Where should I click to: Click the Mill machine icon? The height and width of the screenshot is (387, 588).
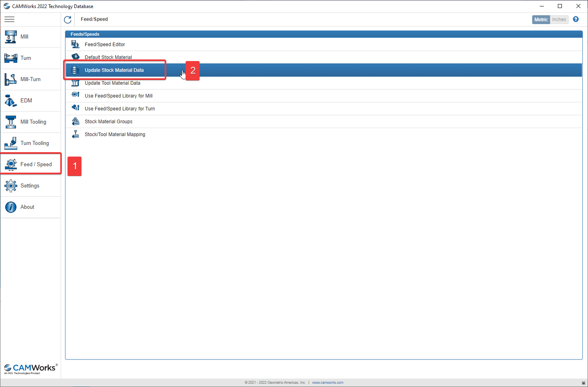click(x=11, y=37)
